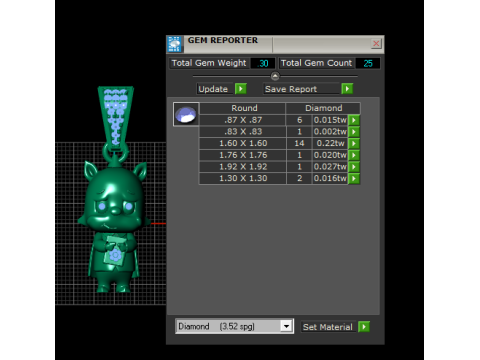Click the round gem shape thumbnail

(186, 114)
